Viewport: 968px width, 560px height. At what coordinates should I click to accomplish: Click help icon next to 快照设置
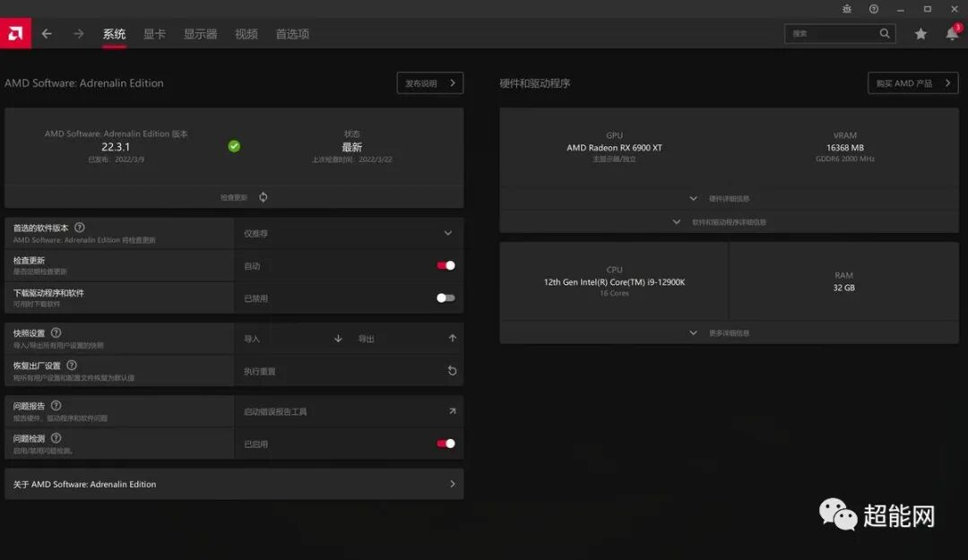pyautogui.click(x=56, y=332)
